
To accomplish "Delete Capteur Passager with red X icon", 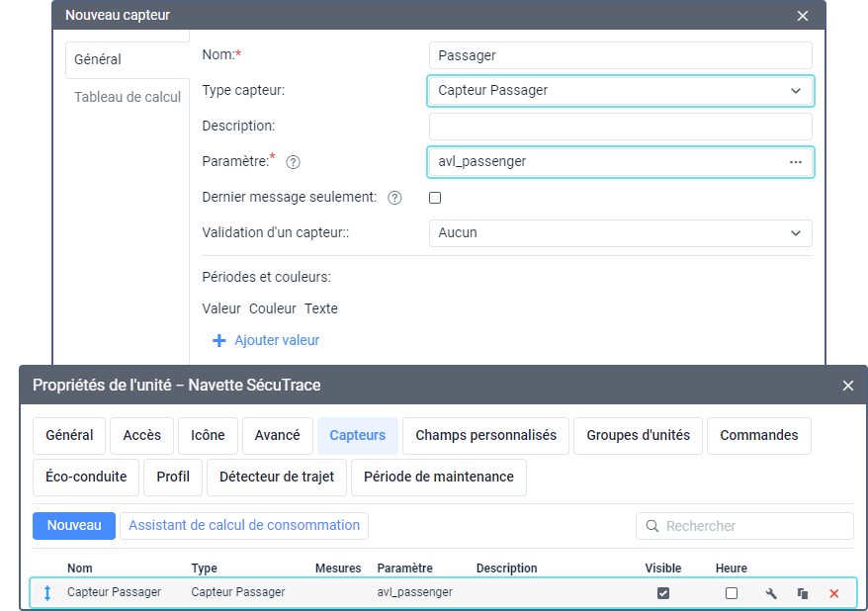I will point(833,593).
